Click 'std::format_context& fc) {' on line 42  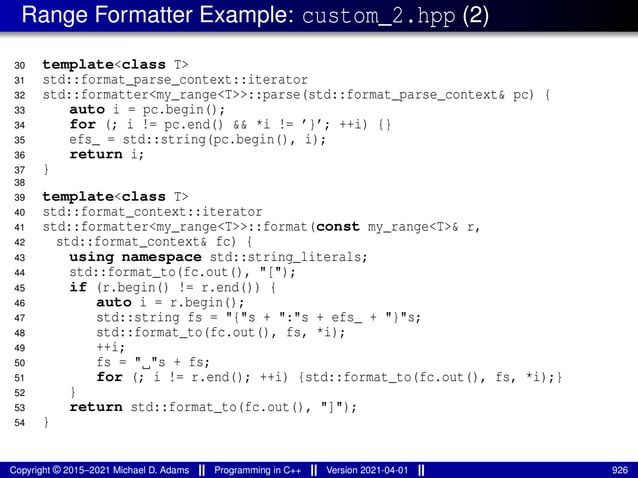click(154, 242)
